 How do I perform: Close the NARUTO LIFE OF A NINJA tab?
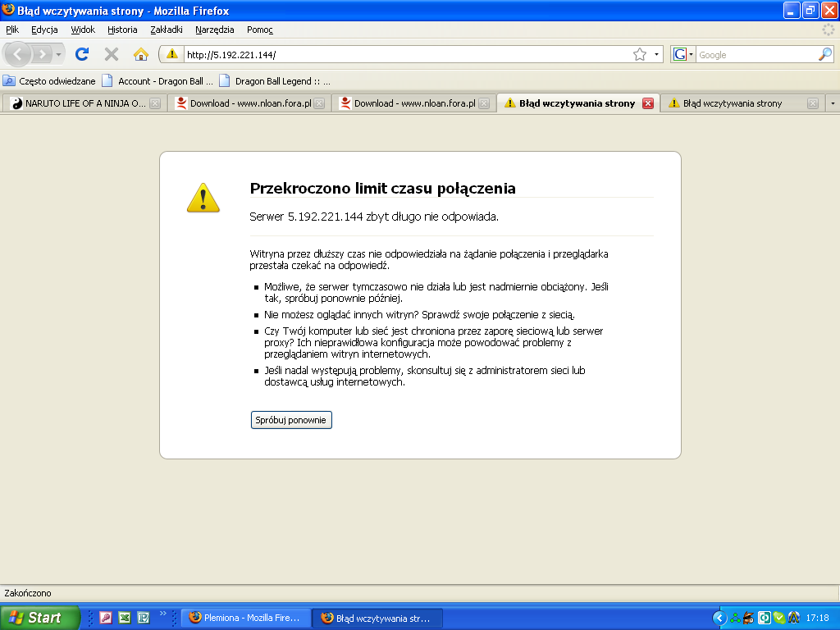pos(155,103)
